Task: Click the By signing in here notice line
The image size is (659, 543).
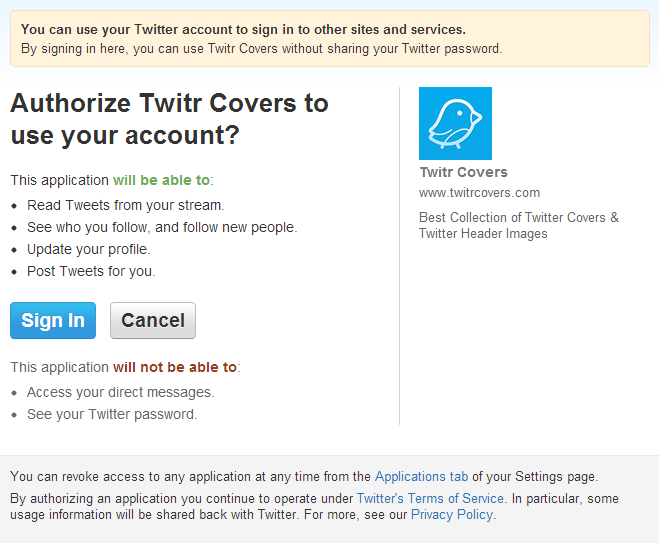Action: (261, 48)
